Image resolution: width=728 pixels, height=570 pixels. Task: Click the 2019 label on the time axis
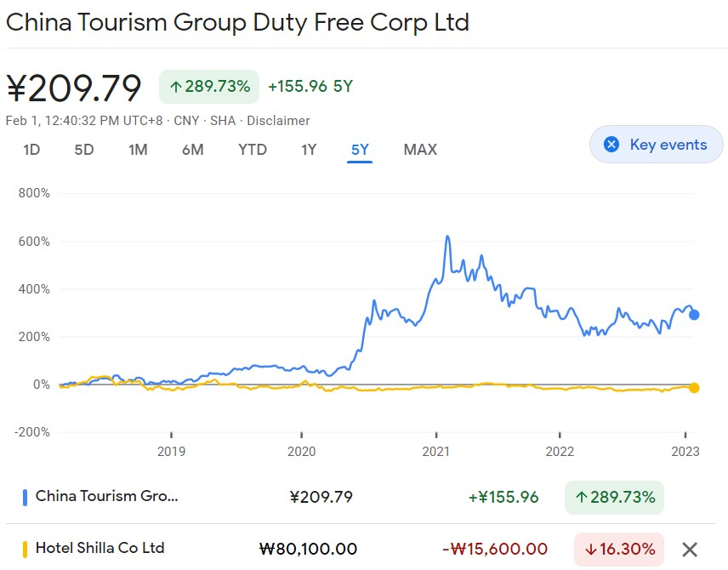pyautogui.click(x=171, y=452)
